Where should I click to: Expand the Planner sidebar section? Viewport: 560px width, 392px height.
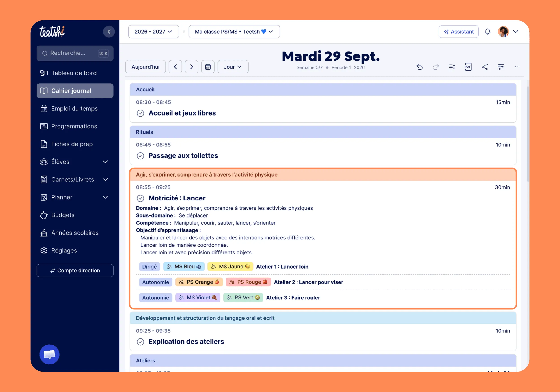coord(105,197)
